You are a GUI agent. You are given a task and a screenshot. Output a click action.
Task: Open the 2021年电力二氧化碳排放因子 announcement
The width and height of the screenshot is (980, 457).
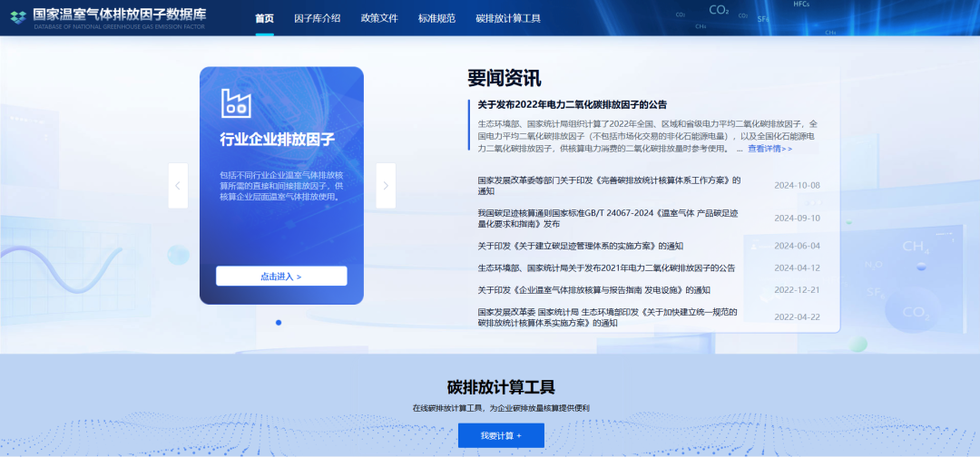point(606,267)
